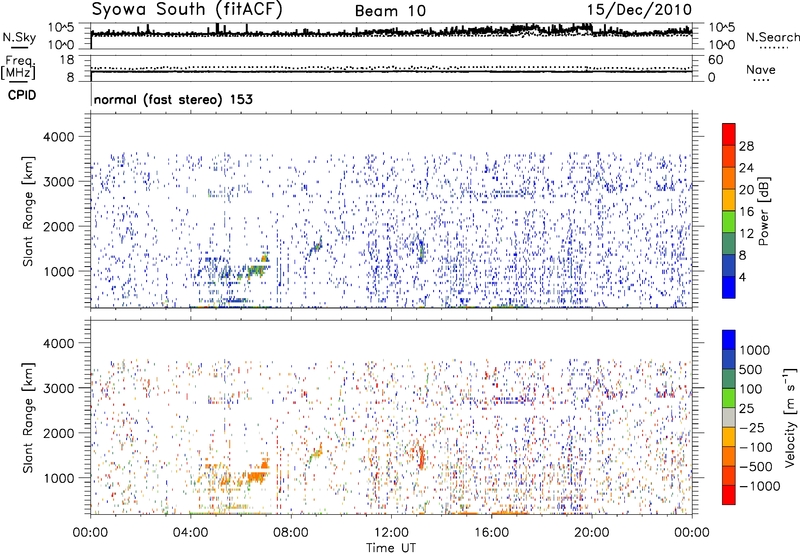Pick the light green Velocity segment 25 to 100

click(729, 398)
